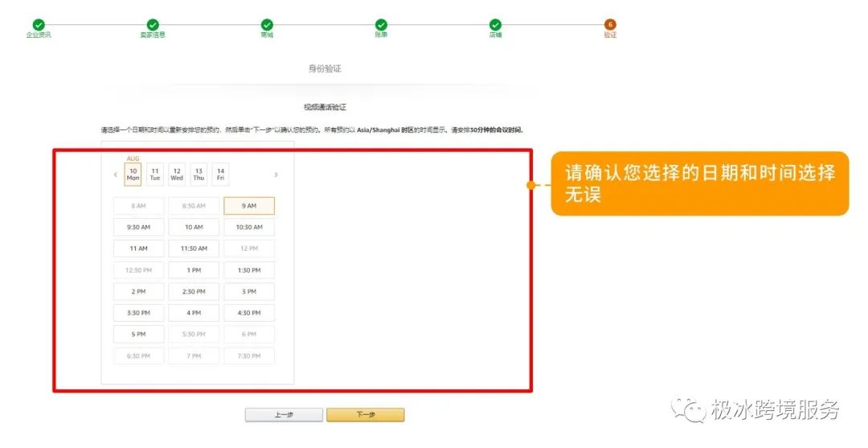868x448 pixels.
Task: Choose the 1:30 PM time slot
Action: [249, 270]
